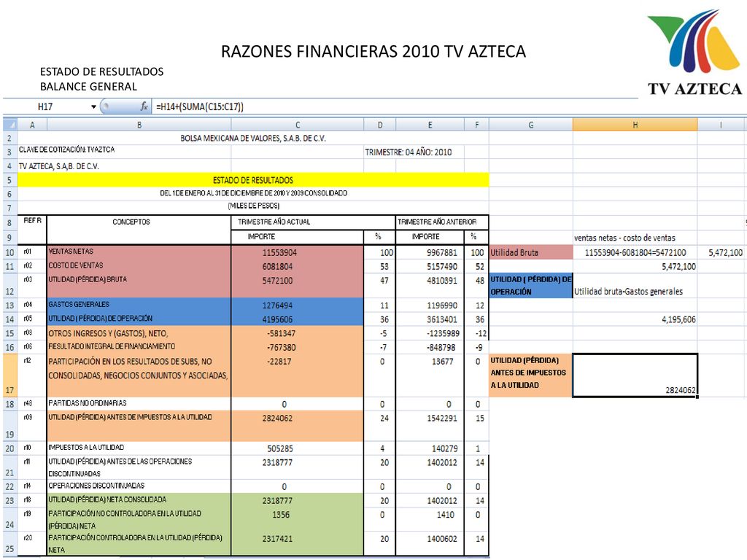Select row 17 header
This screenshot has height=560, width=747.
(10, 376)
